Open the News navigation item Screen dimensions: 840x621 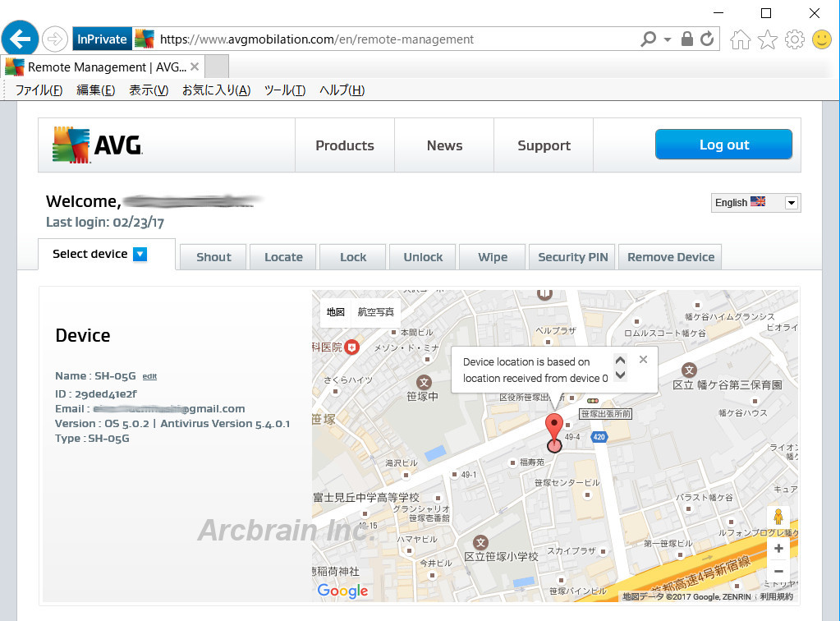444,145
